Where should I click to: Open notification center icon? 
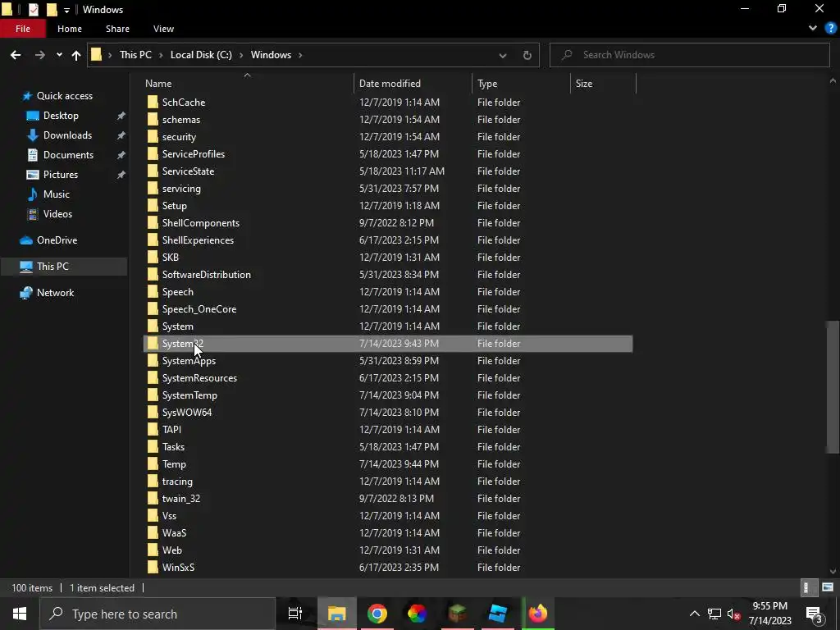[x=814, y=614]
